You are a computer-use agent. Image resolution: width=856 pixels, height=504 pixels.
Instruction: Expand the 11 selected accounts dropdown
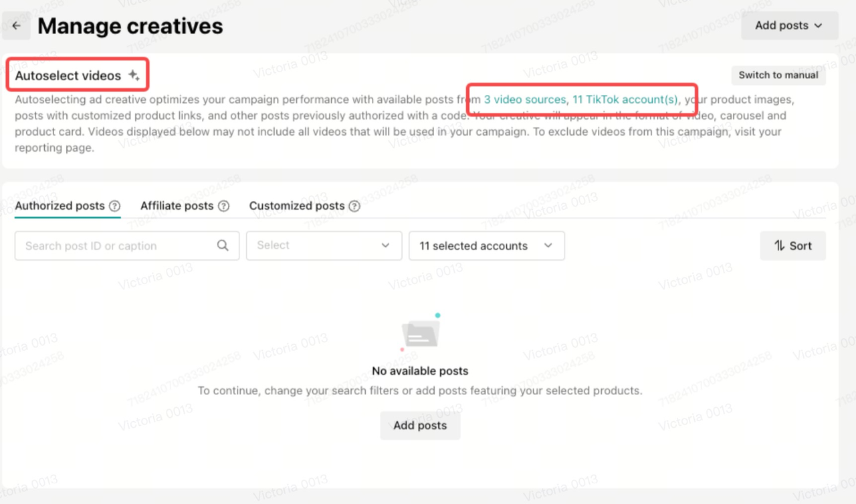point(486,246)
